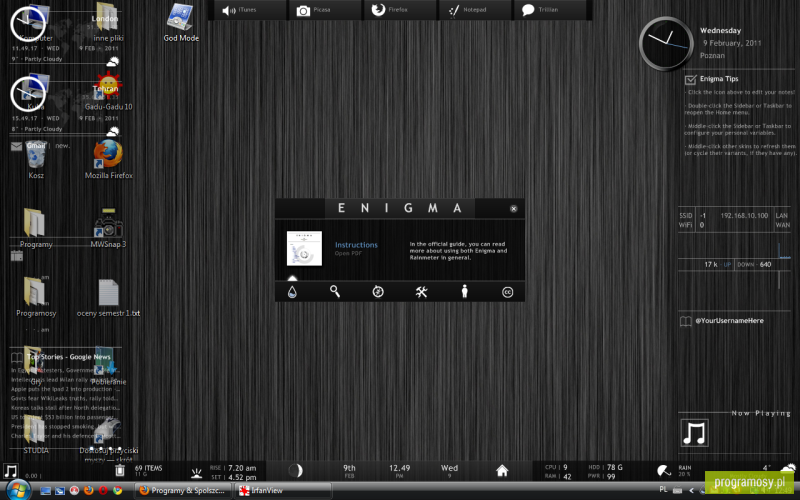Viewport: 800px width, 500px height.
Task: Switch to the Programy & Spolszc... taskbar window
Action: [182, 491]
